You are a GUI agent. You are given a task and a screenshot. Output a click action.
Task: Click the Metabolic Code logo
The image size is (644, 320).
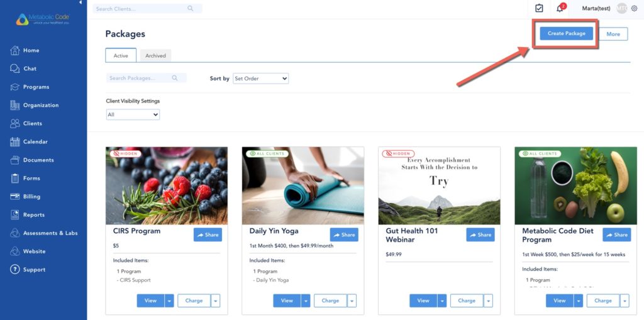[43, 19]
